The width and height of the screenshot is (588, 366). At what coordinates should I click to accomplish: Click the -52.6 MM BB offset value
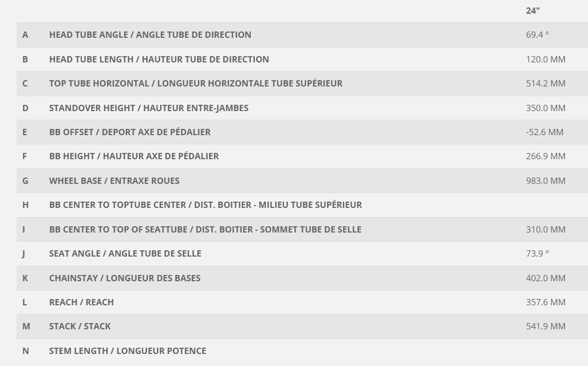(x=544, y=132)
